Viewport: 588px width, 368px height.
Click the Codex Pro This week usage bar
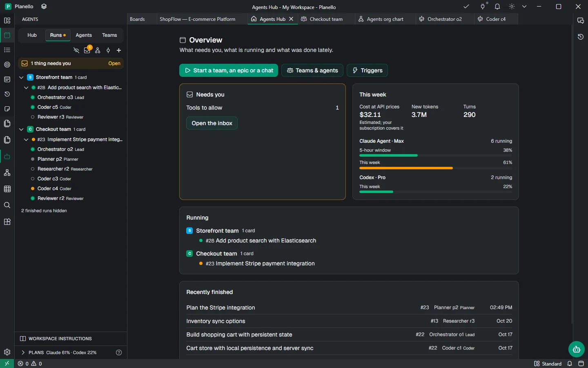(x=436, y=192)
